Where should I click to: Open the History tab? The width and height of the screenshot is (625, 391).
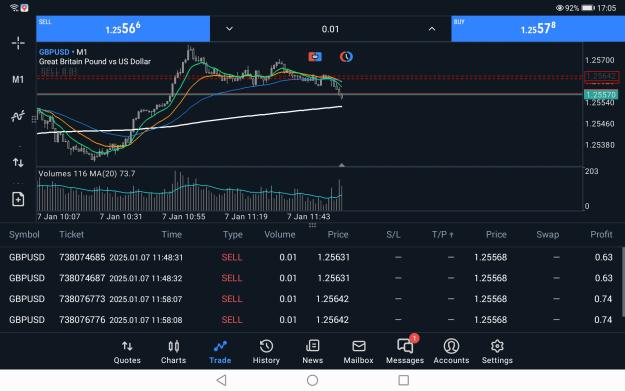pyautogui.click(x=266, y=352)
